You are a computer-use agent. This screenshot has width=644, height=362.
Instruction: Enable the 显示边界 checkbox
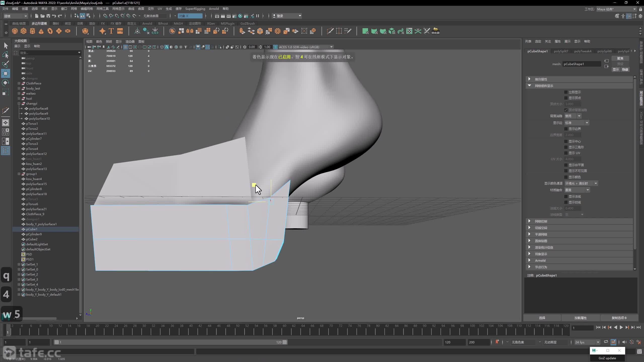[566, 129]
